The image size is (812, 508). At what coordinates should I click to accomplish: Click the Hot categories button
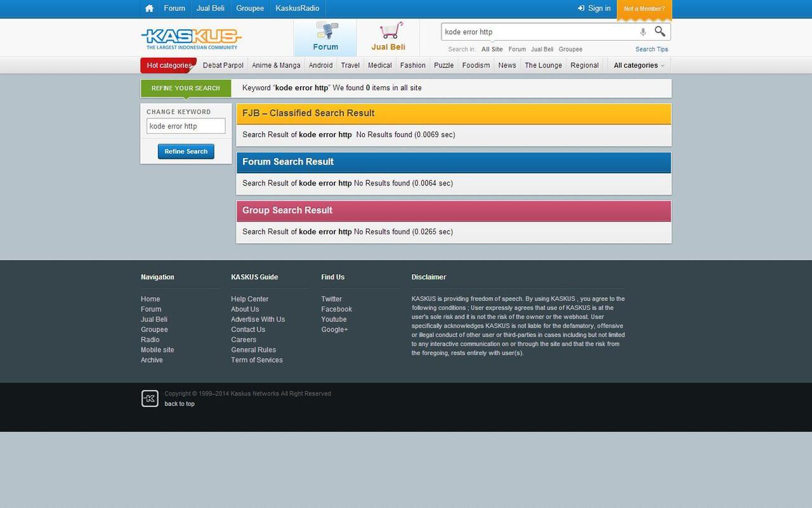(x=169, y=65)
